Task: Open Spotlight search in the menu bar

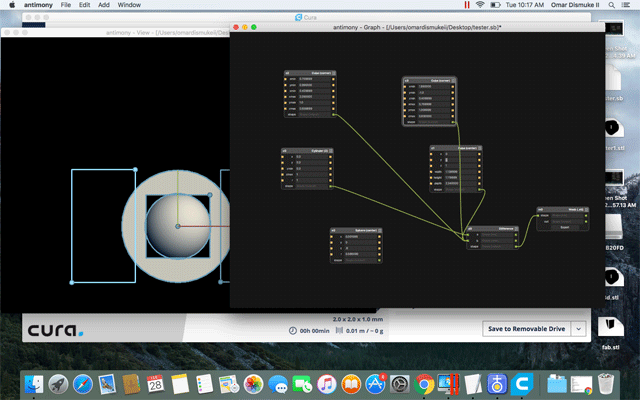Action: pyautogui.click(x=611, y=5)
